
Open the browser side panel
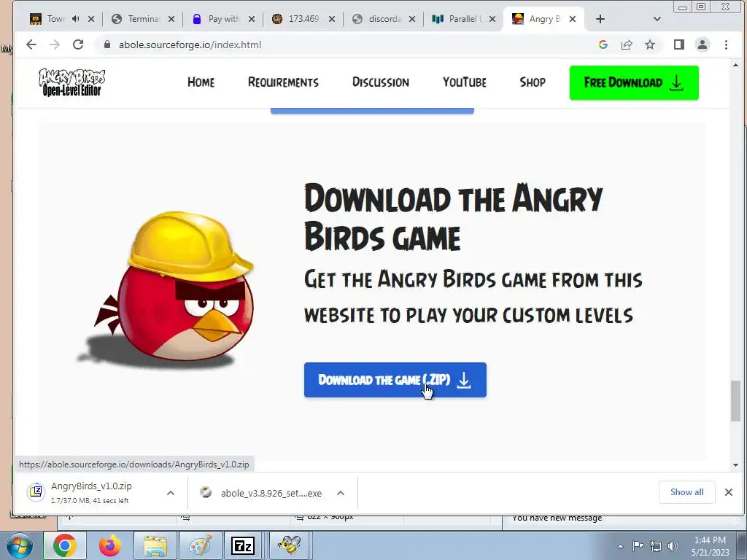pyautogui.click(x=679, y=44)
